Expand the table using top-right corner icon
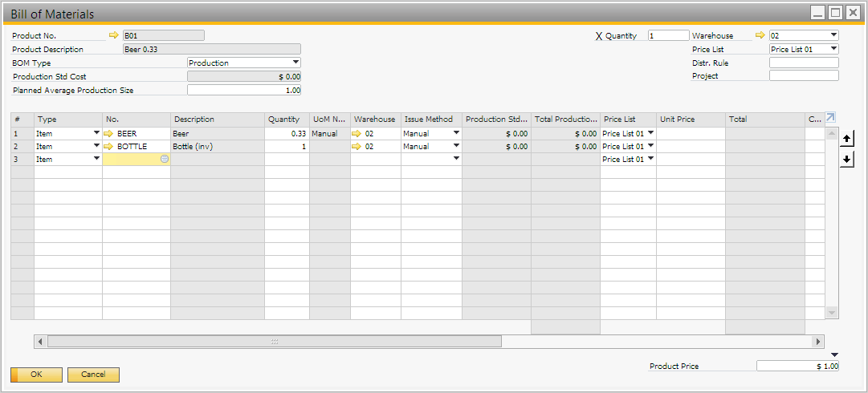The image size is (868, 393). click(830, 118)
